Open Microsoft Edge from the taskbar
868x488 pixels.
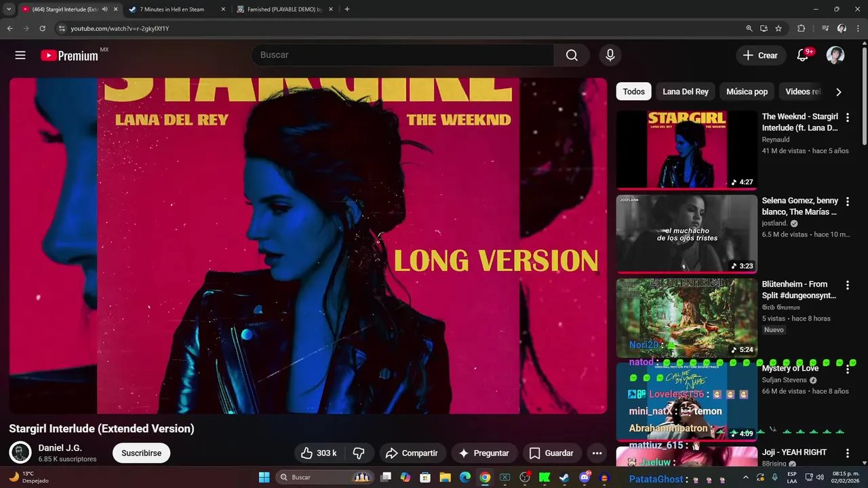coord(465,478)
